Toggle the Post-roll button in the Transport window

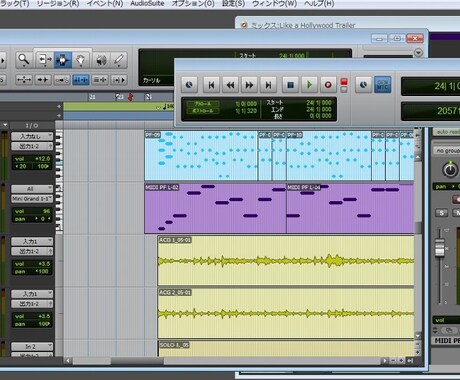pyautogui.click(x=203, y=111)
